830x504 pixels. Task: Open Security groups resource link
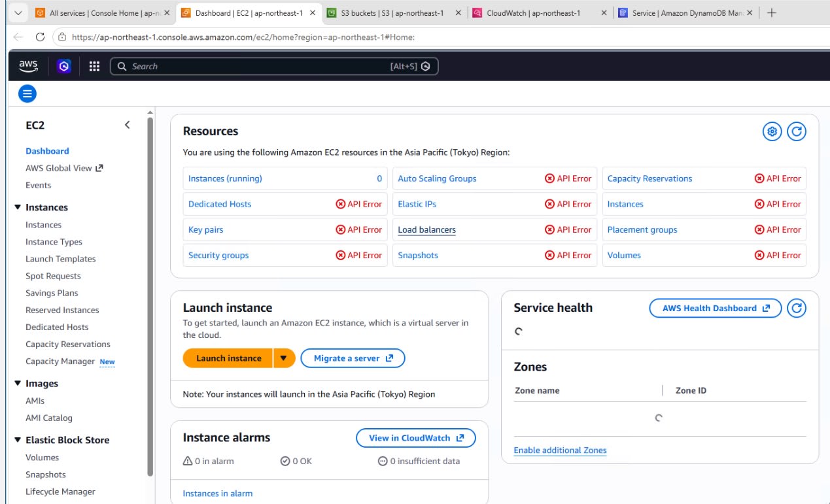tap(218, 255)
